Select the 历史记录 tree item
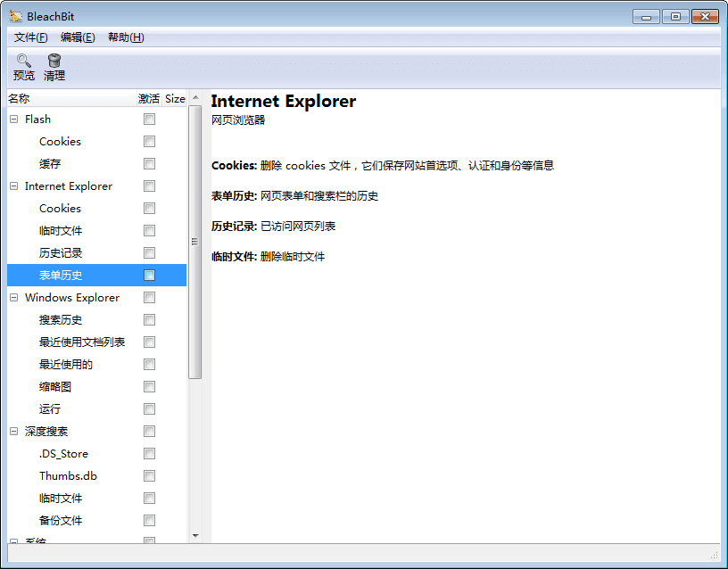 (61, 253)
